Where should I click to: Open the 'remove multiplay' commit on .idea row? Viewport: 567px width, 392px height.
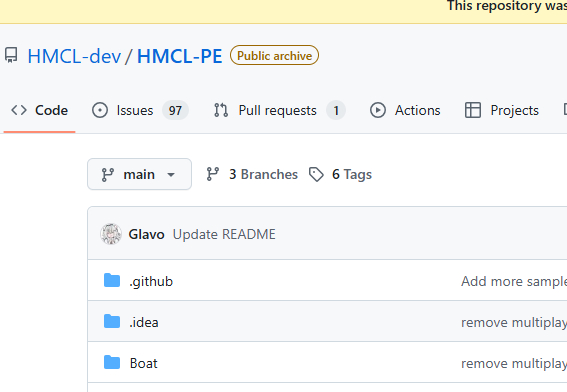coord(514,322)
